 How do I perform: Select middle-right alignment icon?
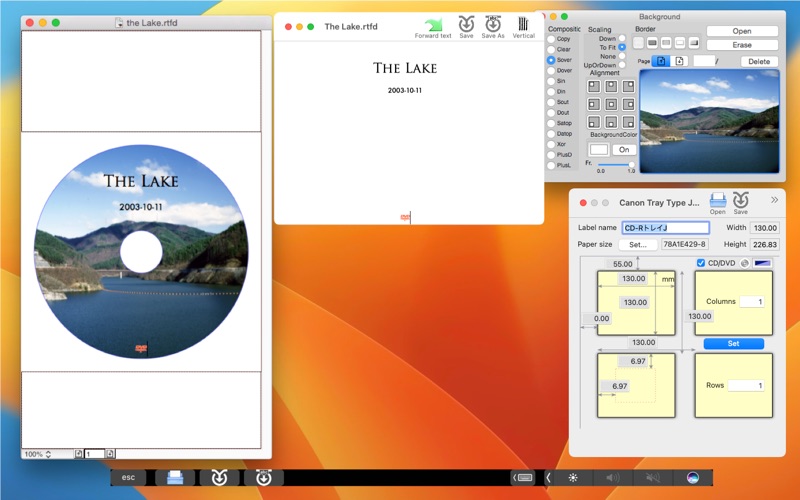point(629,105)
